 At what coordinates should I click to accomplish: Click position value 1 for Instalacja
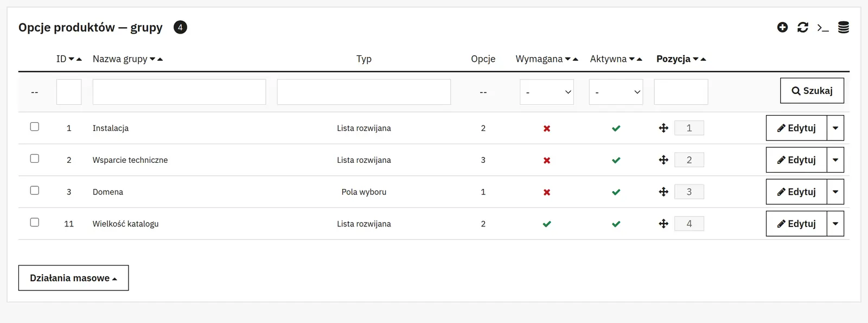click(689, 128)
